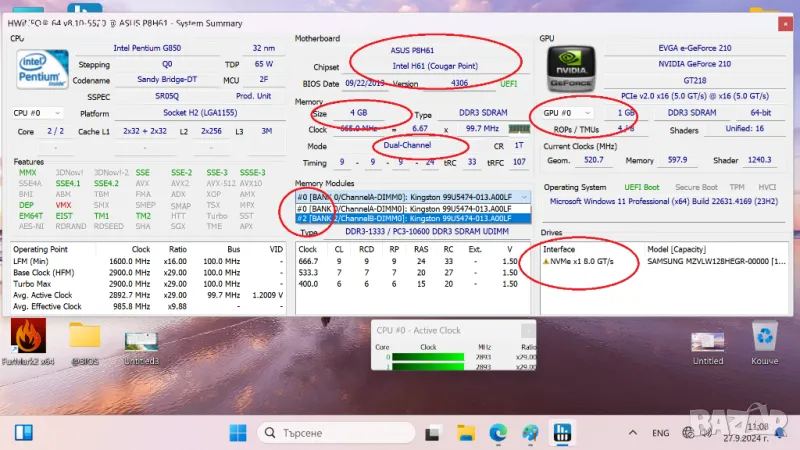Open the @BIOS desktop folder

click(85, 337)
